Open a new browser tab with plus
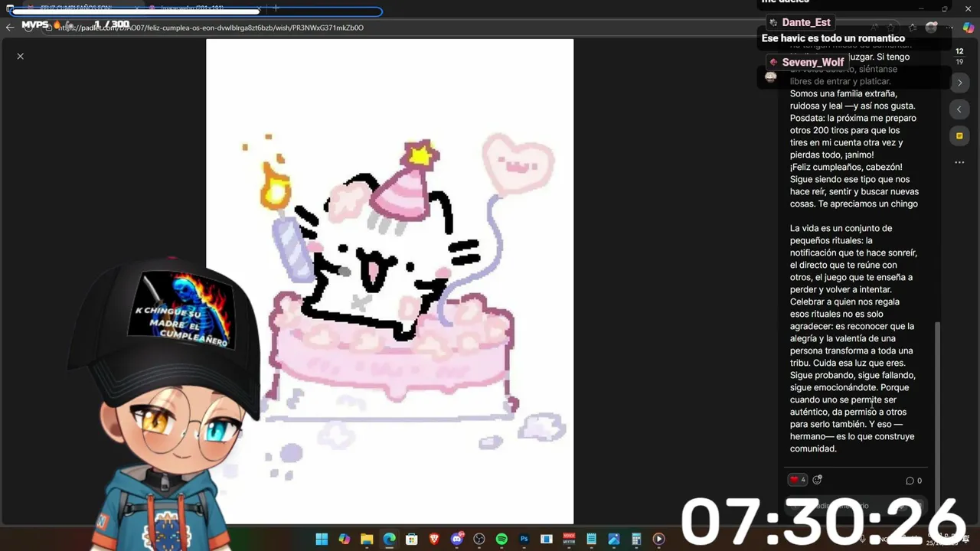 276,8
